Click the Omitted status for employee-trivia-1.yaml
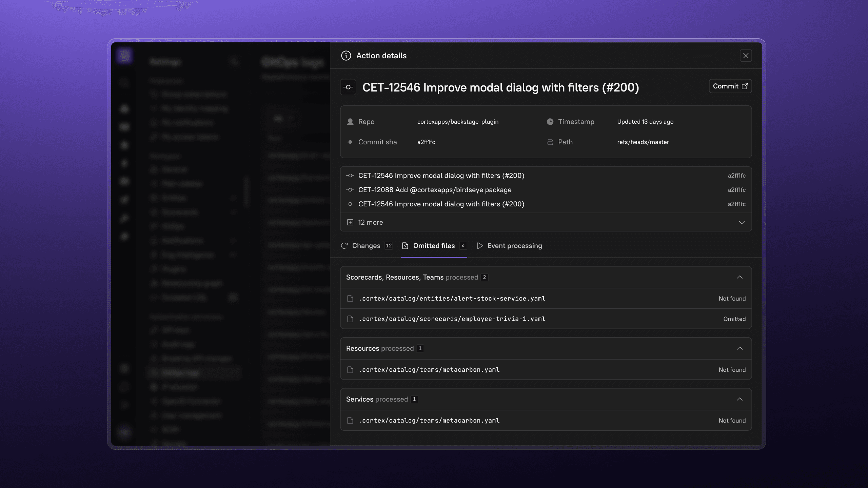868x488 pixels. [734, 319]
